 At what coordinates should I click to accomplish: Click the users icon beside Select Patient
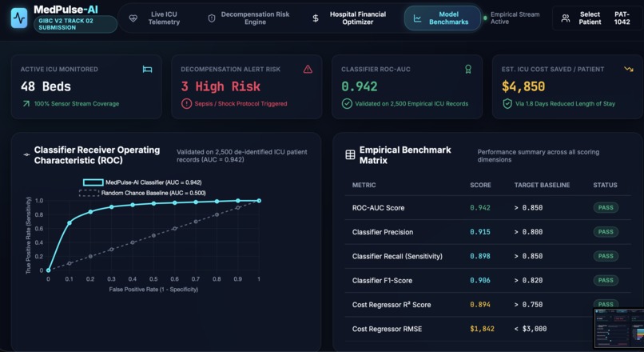(566, 18)
